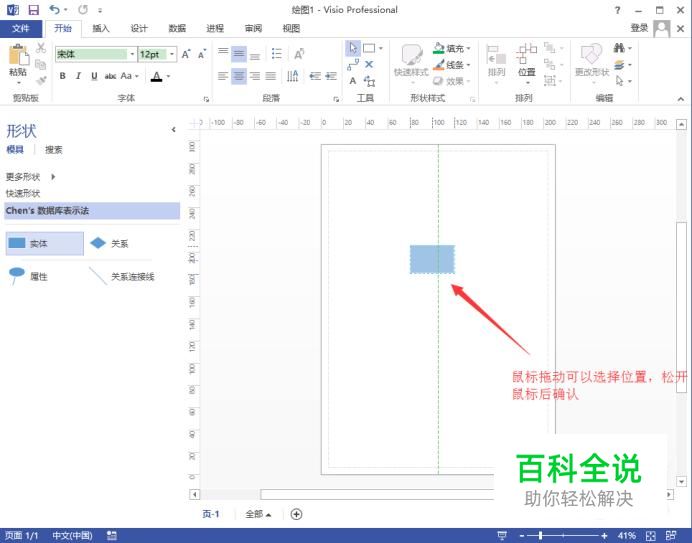Switch to the 审阅 ribbon tab

253,29
